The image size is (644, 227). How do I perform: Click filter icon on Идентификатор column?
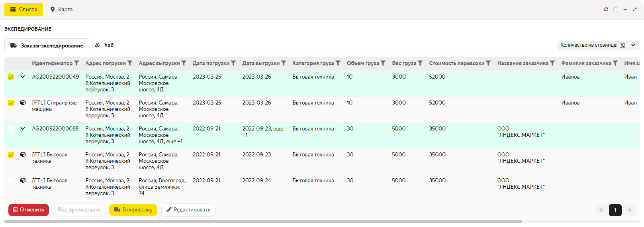pos(76,63)
